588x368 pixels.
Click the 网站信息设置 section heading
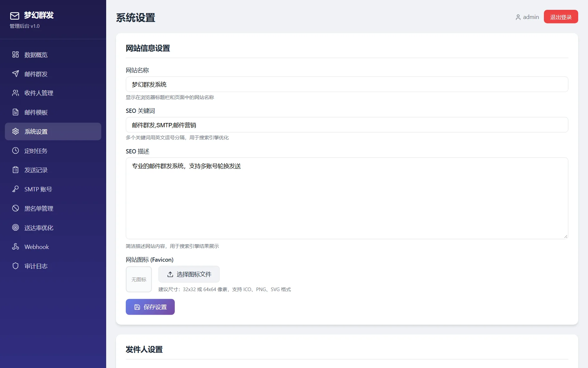[148, 48]
